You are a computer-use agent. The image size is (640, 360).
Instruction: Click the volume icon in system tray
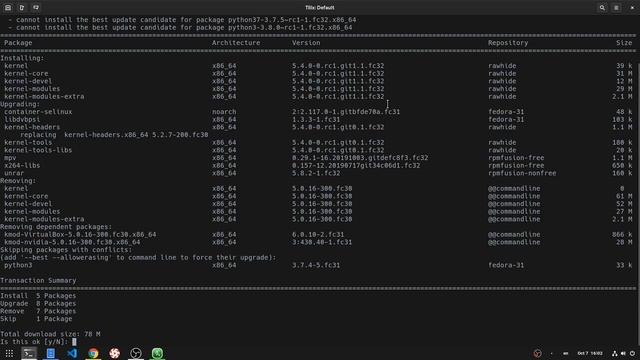[623, 353]
